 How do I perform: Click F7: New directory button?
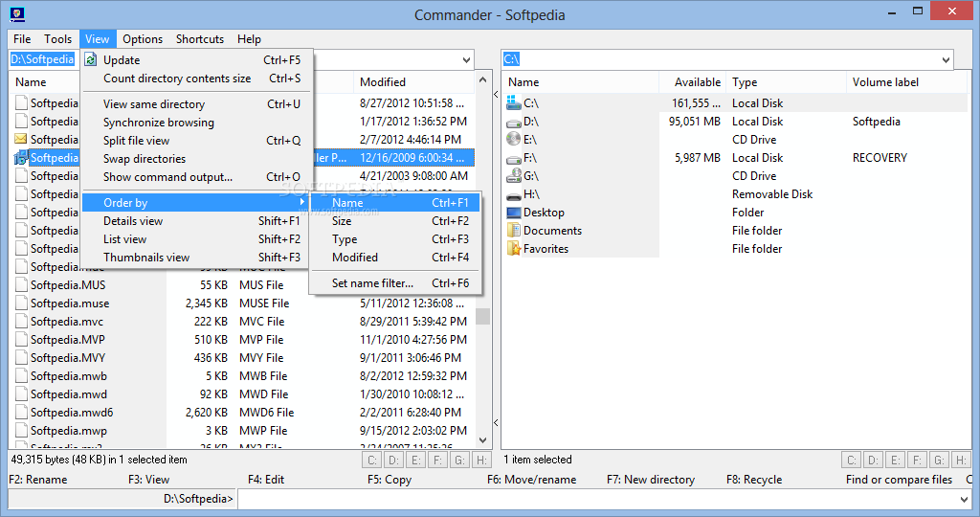[651, 480]
